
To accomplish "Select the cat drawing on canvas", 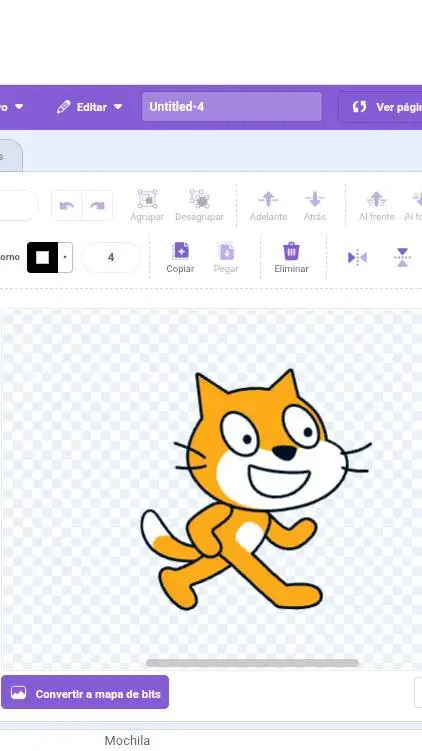I will coord(254,489).
